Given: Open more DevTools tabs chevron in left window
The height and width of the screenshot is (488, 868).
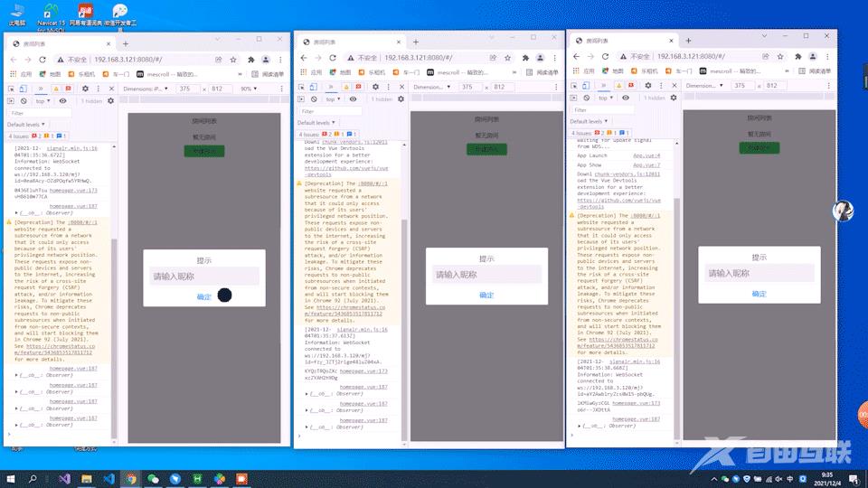Looking at the screenshot, I should click(41, 89).
